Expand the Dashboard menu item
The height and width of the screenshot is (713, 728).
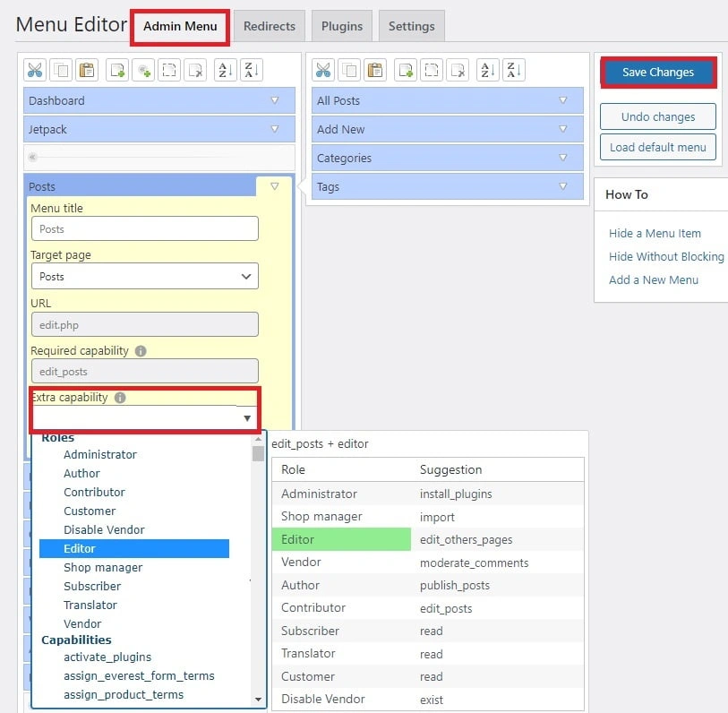click(x=275, y=100)
